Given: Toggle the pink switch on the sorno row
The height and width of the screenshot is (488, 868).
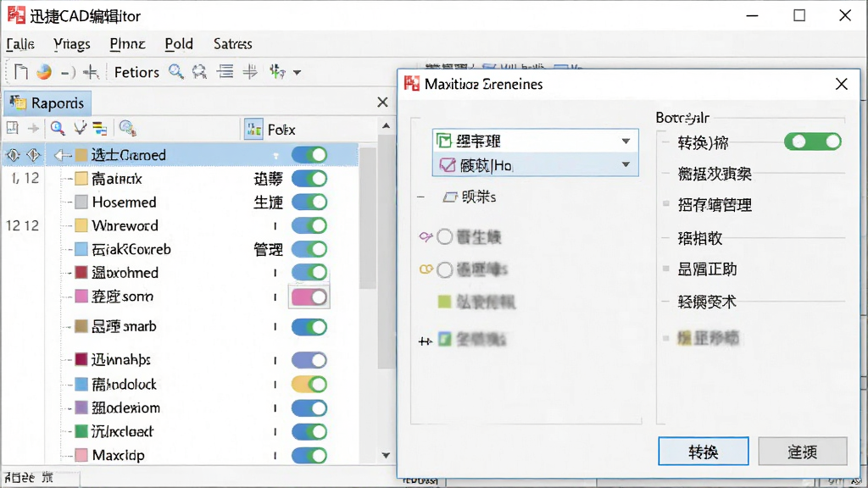Looking at the screenshot, I should [x=310, y=297].
